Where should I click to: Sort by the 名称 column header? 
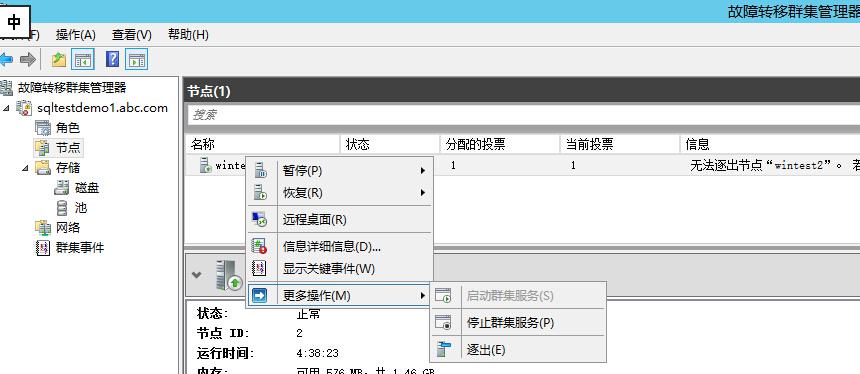tap(262, 144)
